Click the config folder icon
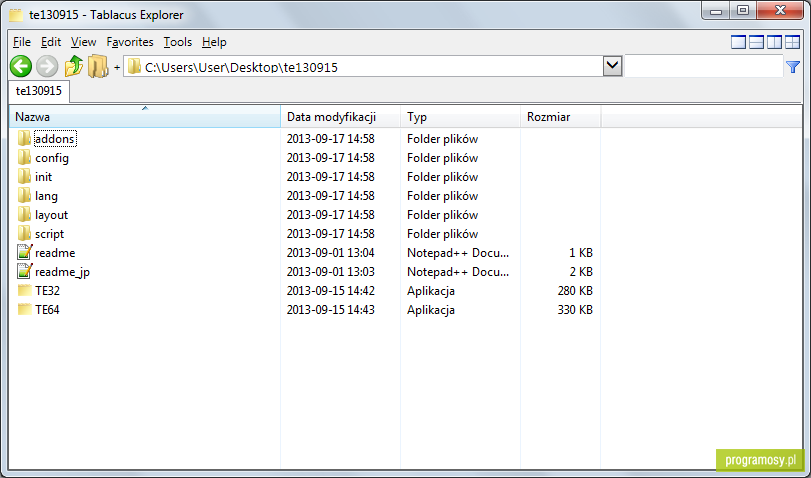The image size is (811, 478). [24, 158]
